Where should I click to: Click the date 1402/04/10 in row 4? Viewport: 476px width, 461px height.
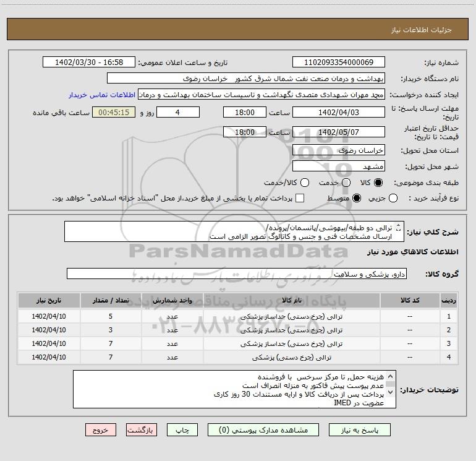[x=49, y=357]
